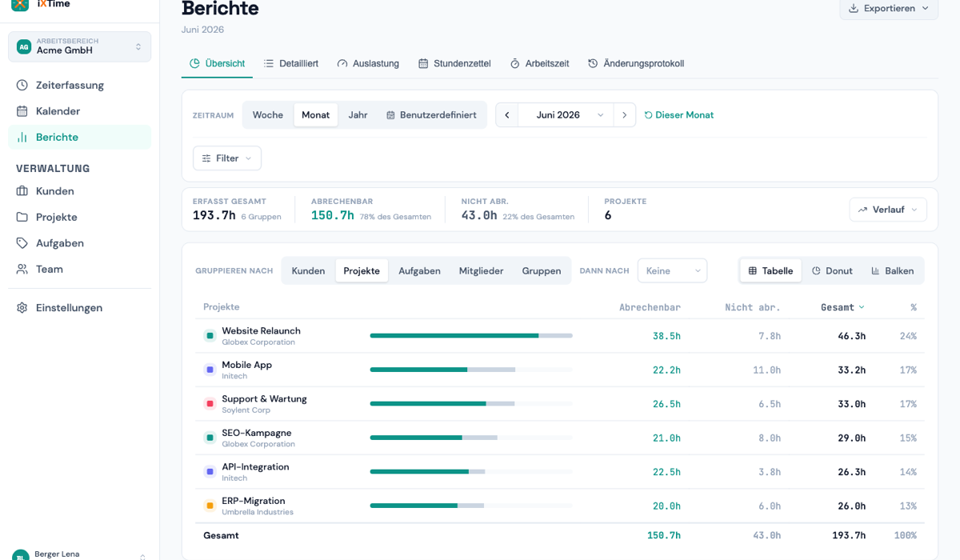Click the Kunden briefcase icon
Screen dimensions: 960x560
tap(22, 191)
